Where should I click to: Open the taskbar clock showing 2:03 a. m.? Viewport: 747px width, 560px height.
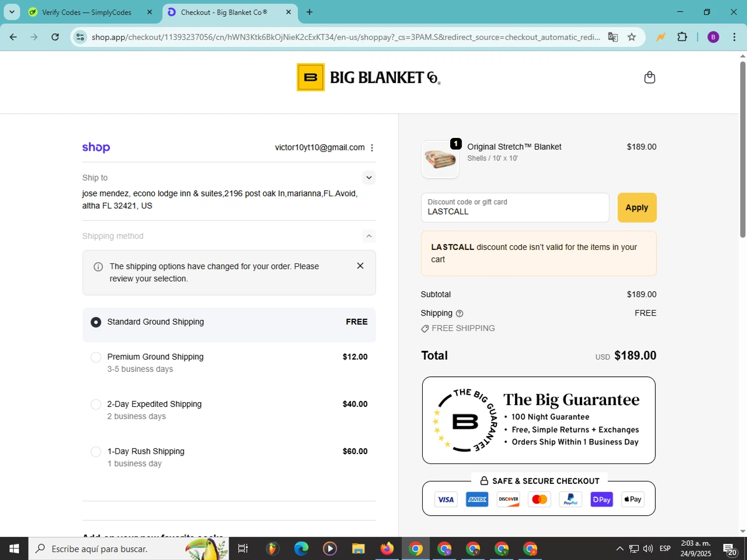point(696,549)
